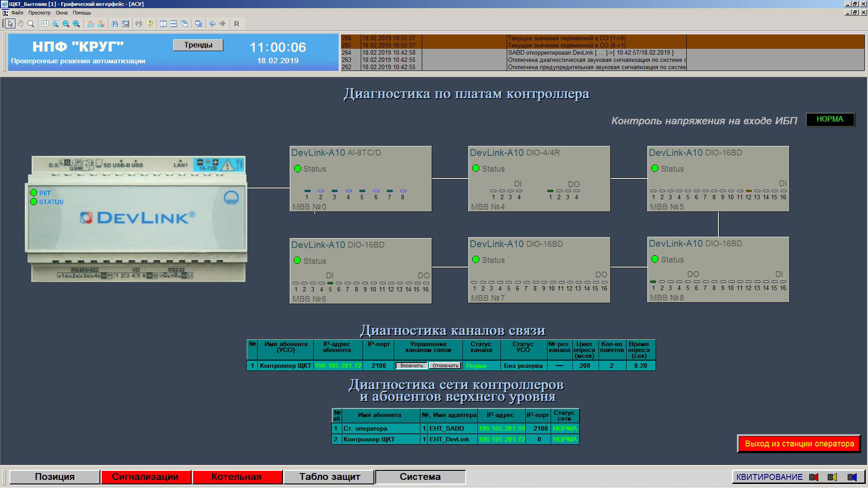Click the blue speaker diagnostic sound icon

852,477
